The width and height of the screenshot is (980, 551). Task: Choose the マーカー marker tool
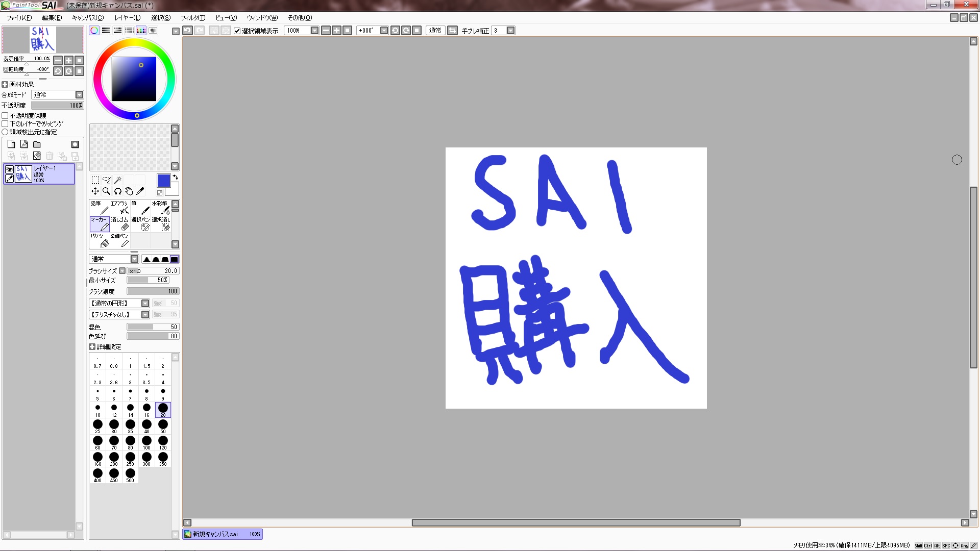tap(100, 224)
